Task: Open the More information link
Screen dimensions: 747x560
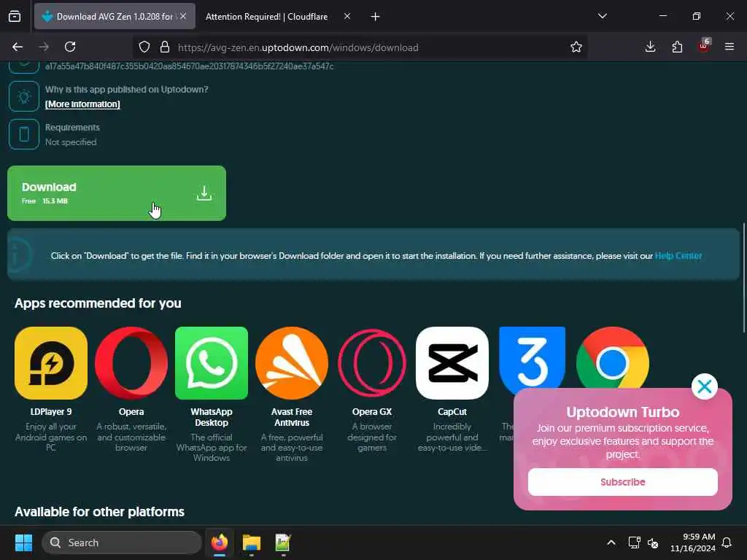Action: tap(82, 104)
